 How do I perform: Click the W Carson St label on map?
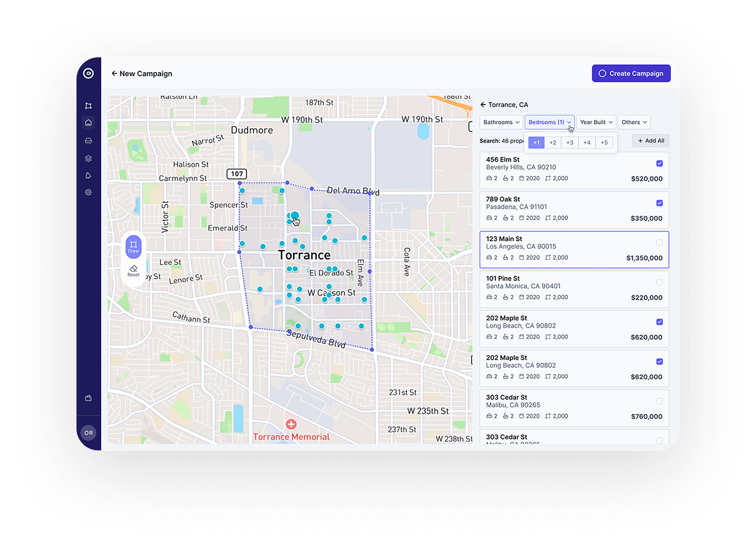[x=331, y=293]
